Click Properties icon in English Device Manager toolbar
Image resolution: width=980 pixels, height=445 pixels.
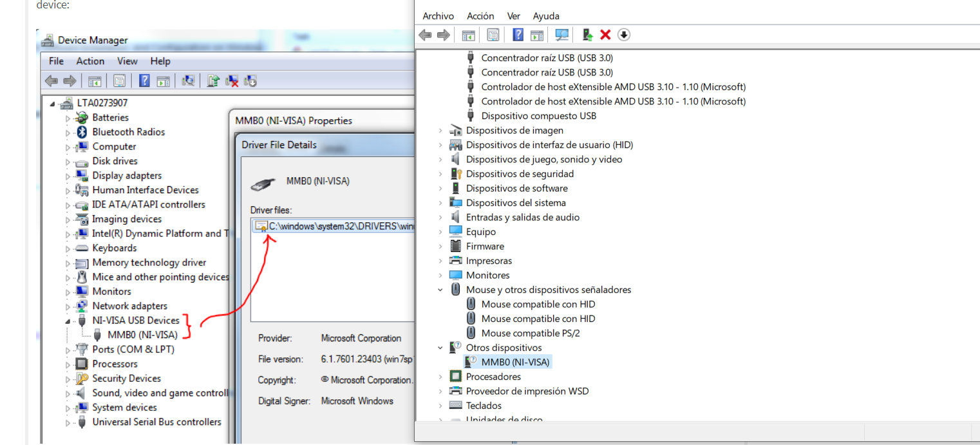click(120, 81)
